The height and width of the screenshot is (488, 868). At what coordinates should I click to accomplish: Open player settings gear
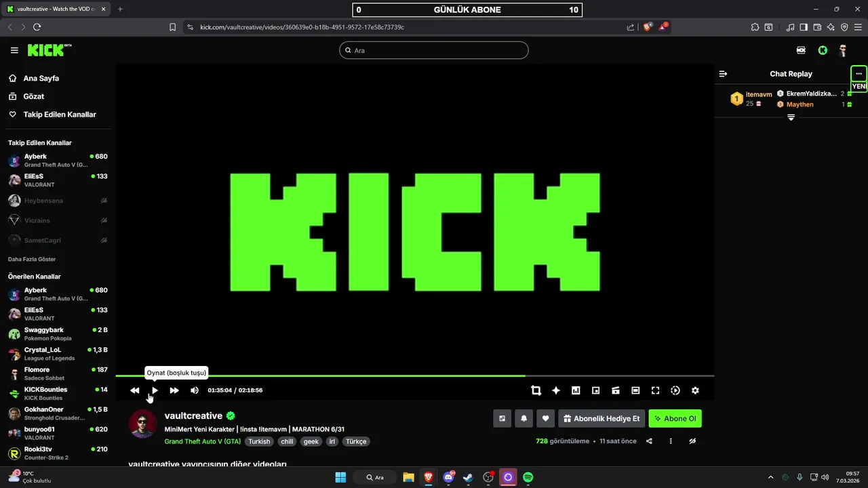695,390
